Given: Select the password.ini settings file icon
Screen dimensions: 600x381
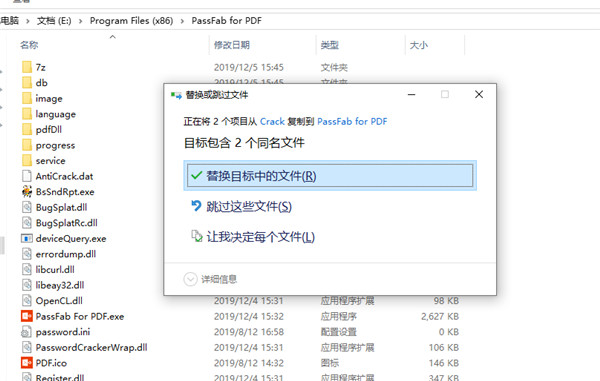Looking at the screenshot, I should click(x=27, y=332).
